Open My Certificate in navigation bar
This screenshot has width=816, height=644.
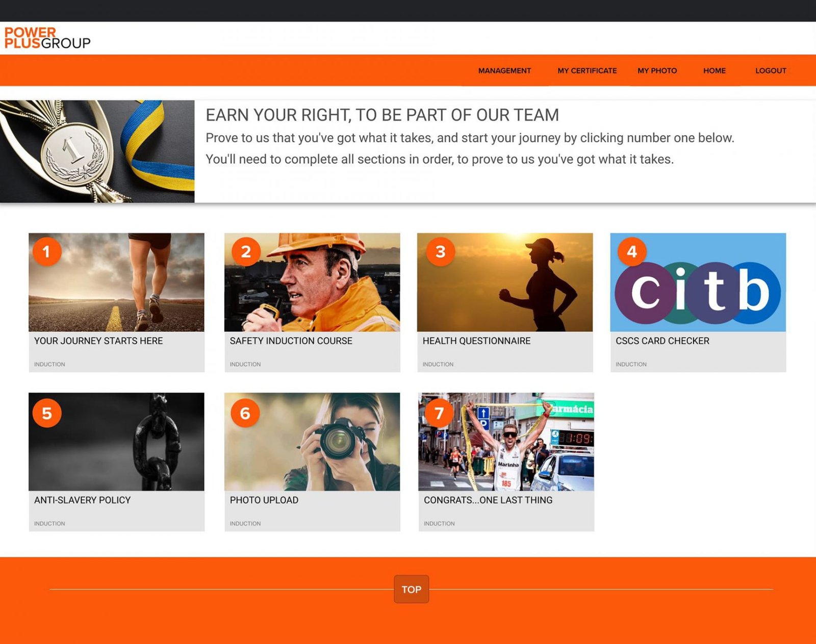pos(587,71)
